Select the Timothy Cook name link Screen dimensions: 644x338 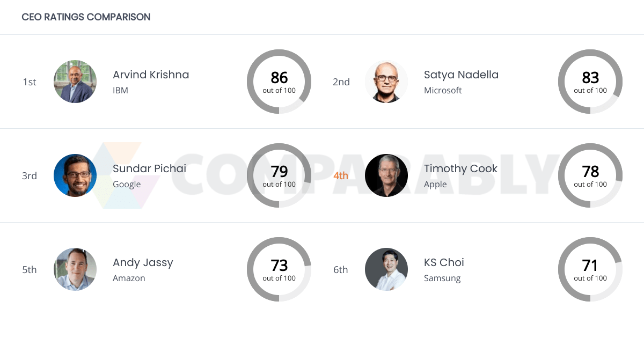(460, 168)
